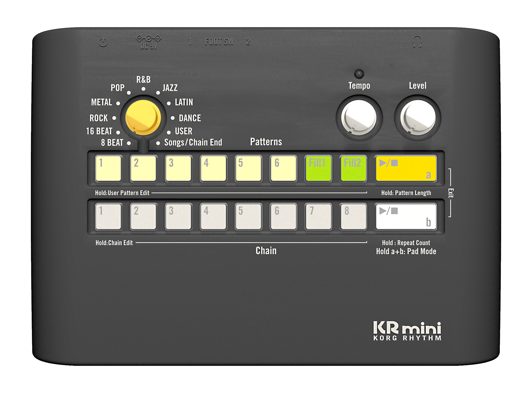Click the FOOT SW label
This screenshot has height=398, width=532.
[219, 42]
